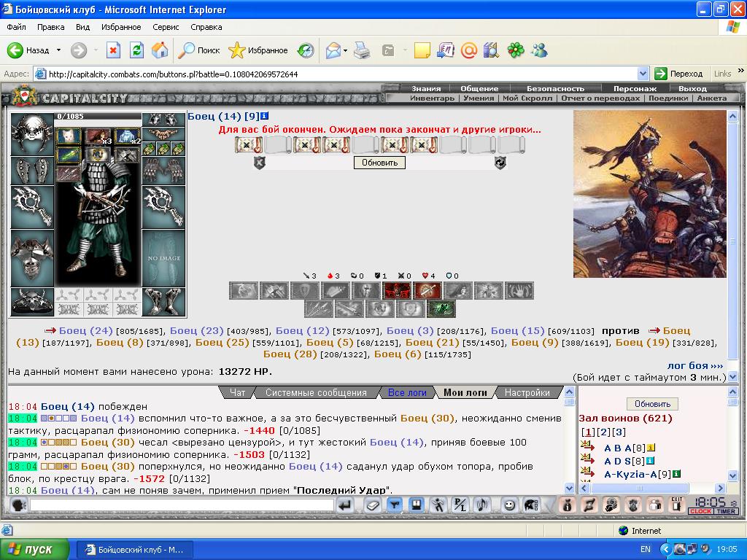747x560 pixels.
Task: Open the Сервис menu
Action: click(x=166, y=27)
